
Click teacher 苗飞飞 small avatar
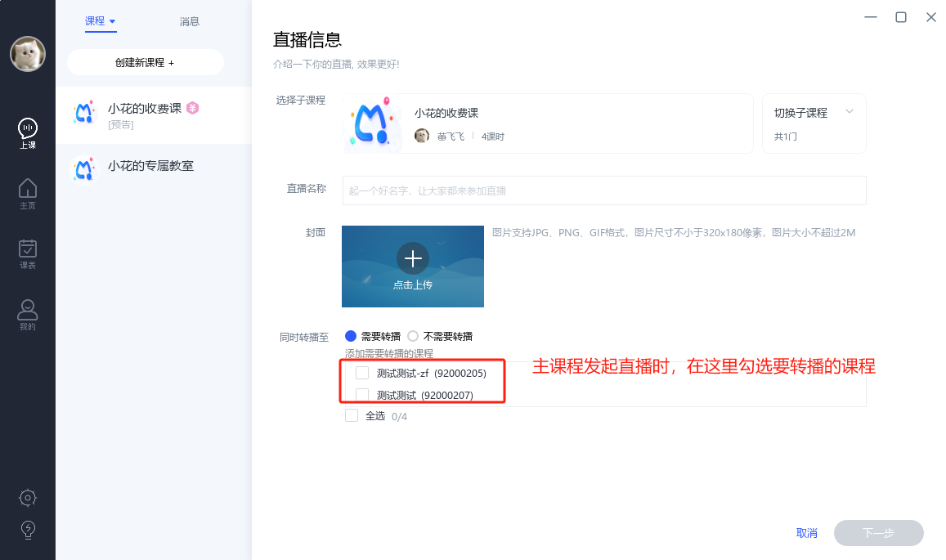[x=422, y=136]
